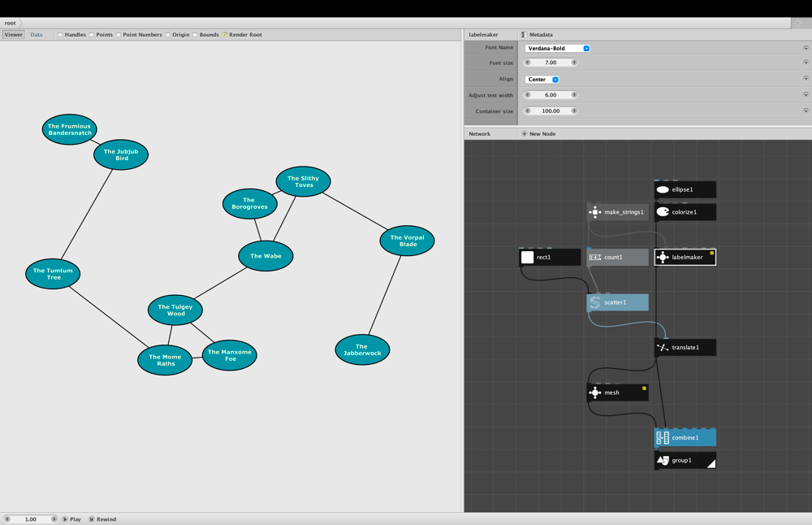Click the Metadata icon
Viewport: 812px width, 525px height.
point(524,35)
